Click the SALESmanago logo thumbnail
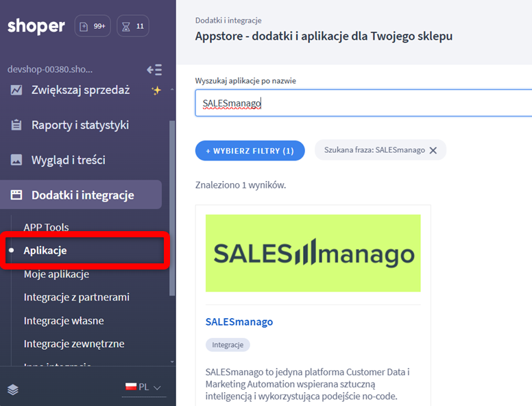532x406 pixels. (313, 253)
